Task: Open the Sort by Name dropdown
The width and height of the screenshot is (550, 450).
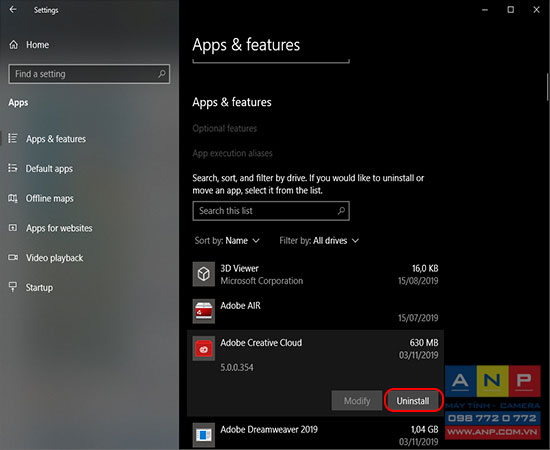Action: (227, 241)
